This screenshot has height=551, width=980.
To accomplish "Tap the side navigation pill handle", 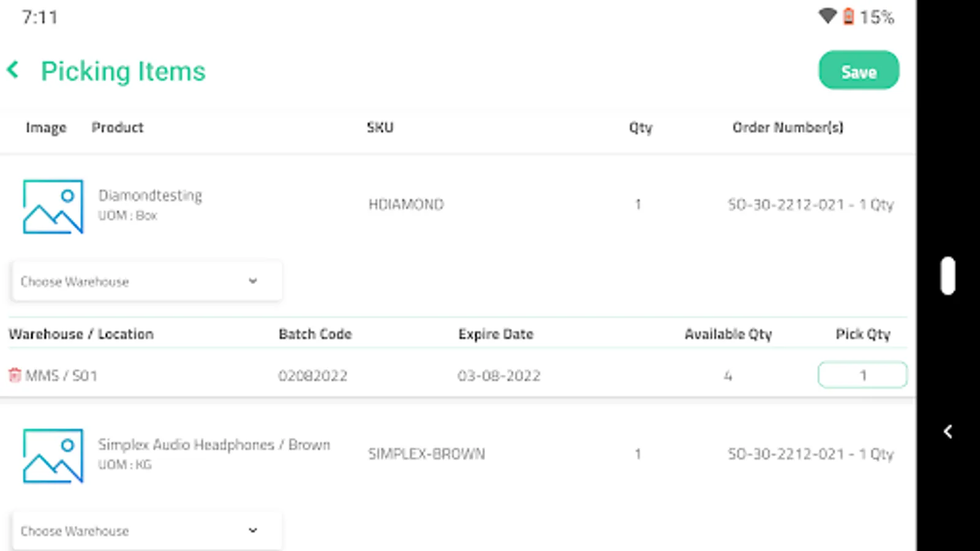I will (x=948, y=275).
